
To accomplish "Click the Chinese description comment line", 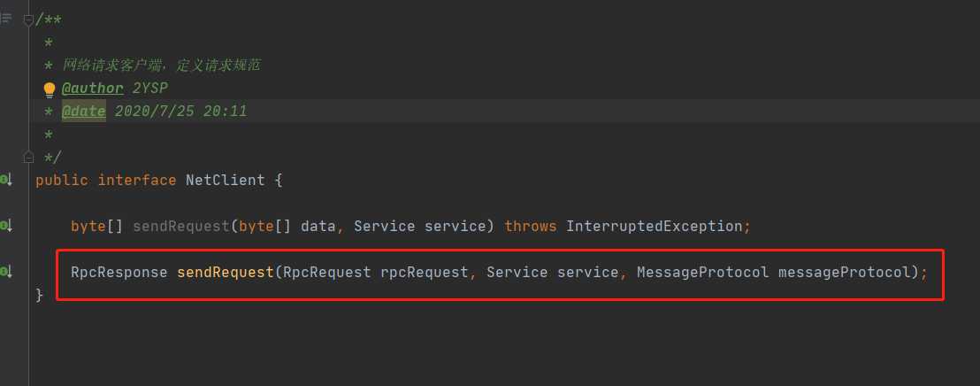I will coord(160,66).
